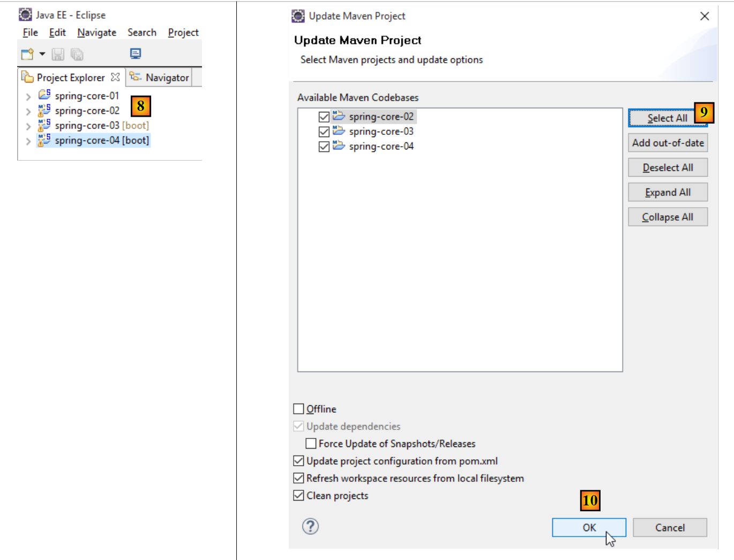
Task: Uncheck spring-core-04 in codebases list
Action: pyautogui.click(x=324, y=147)
